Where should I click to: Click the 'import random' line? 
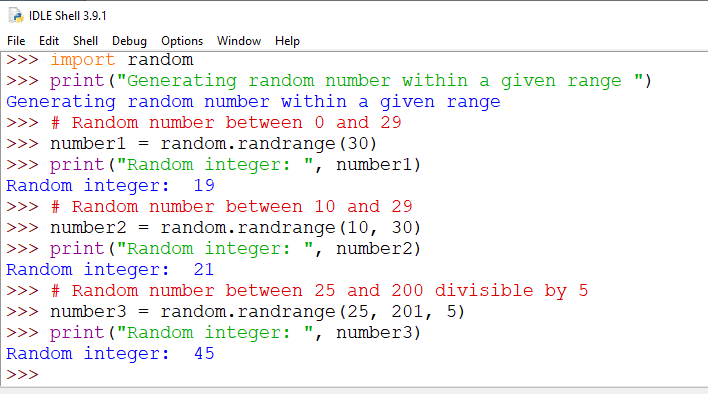[121, 60]
